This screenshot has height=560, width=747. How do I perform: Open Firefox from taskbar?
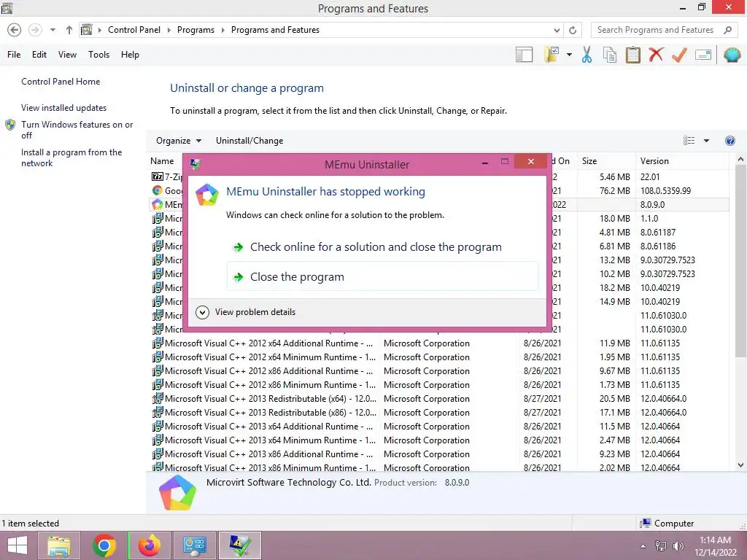point(149,545)
